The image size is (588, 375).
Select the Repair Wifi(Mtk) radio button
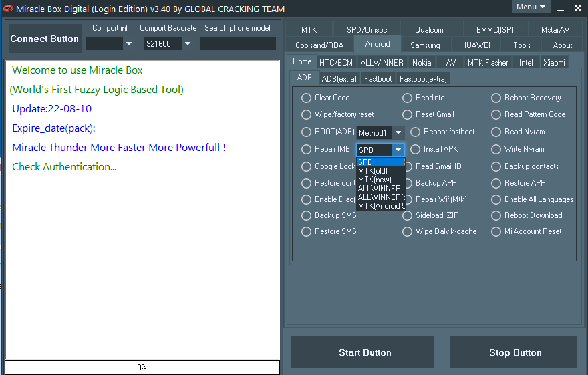[409, 199]
